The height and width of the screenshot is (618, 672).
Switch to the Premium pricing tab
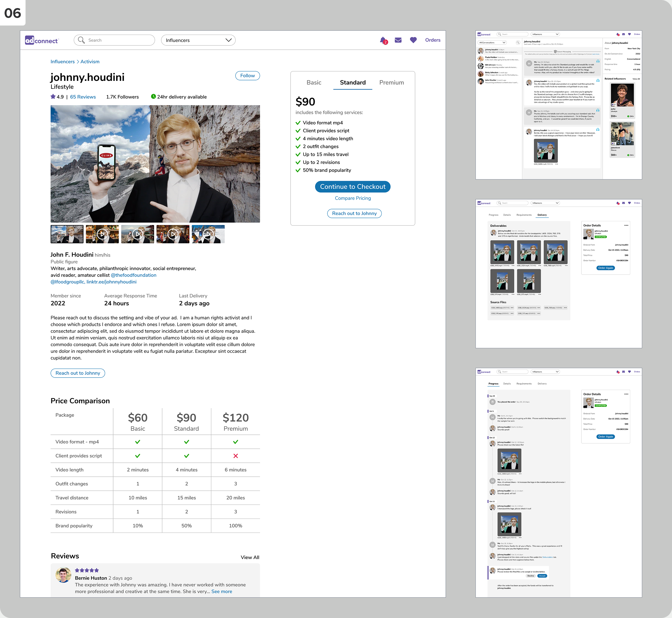[x=391, y=82]
